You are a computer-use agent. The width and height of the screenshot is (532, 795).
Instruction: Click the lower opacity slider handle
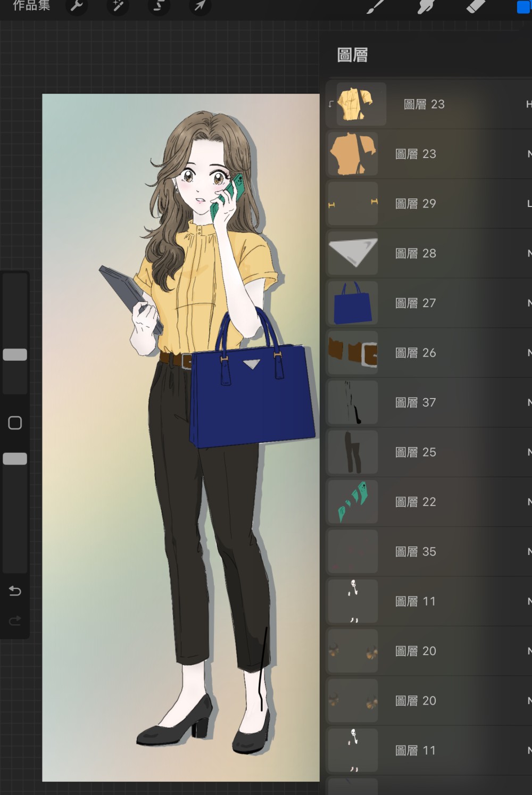click(x=15, y=459)
